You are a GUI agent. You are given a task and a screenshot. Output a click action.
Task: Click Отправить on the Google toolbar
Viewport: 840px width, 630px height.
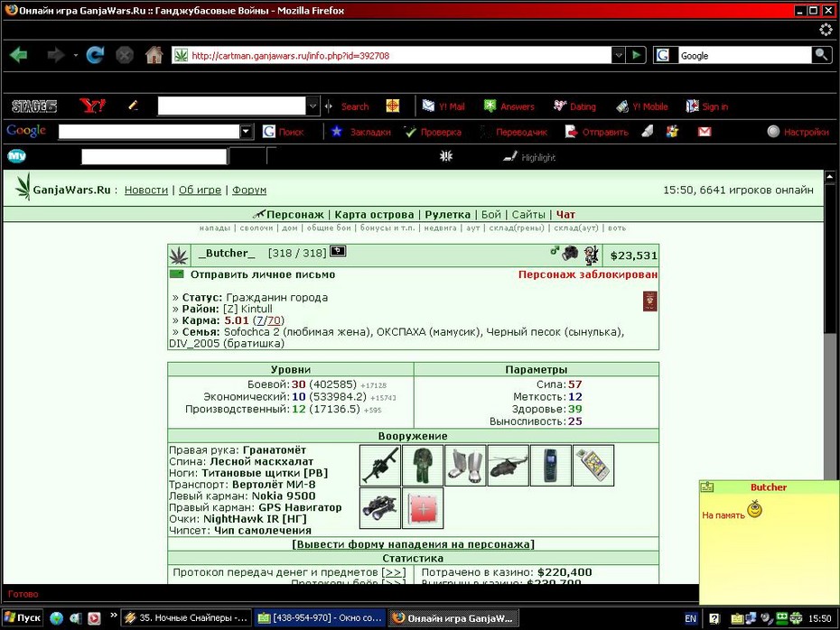[x=597, y=132]
